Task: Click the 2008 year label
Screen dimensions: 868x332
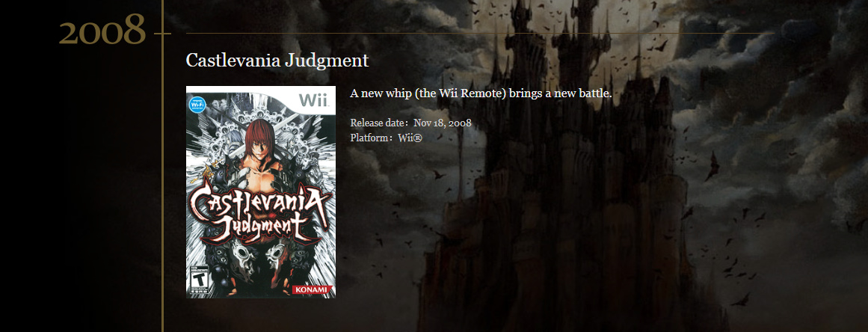Action: pos(102,29)
